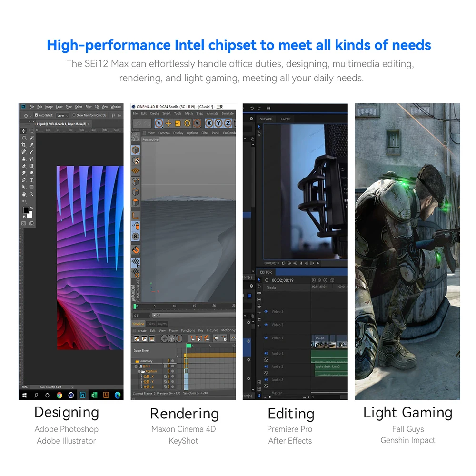Pick the Horizontal Type tool
This screenshot has height=476, width=476.
click(x=32, y=180)
